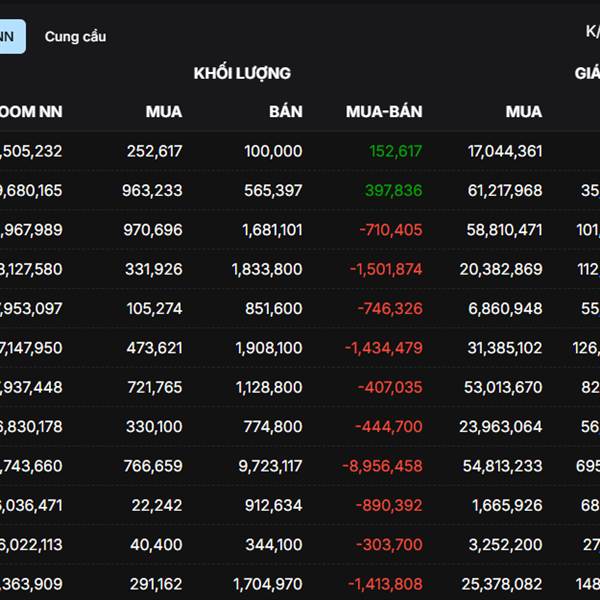The height and width of the screenshot is (600, 600).
Task: Click the 54,813,233 value cell
Action: (x=504, y=466)
